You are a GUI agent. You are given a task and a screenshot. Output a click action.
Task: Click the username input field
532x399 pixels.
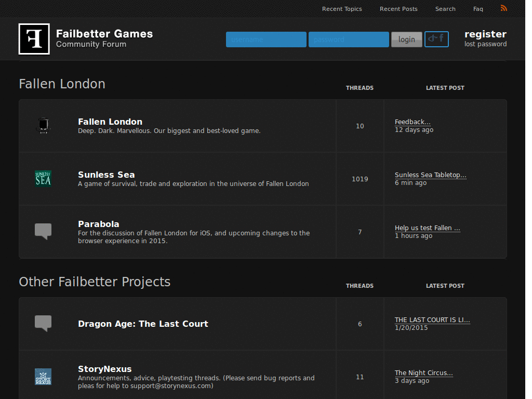point(266,39)
